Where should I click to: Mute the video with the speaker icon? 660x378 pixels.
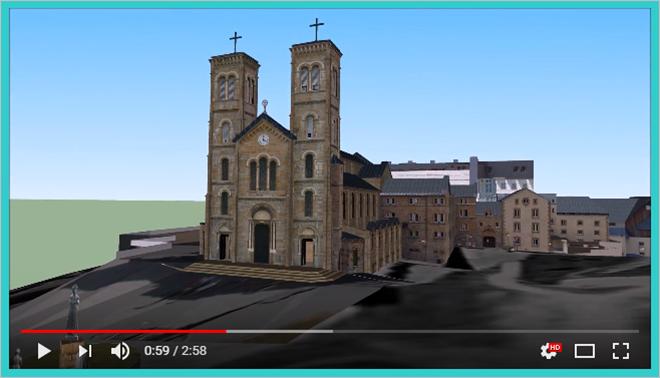[120, 351]
